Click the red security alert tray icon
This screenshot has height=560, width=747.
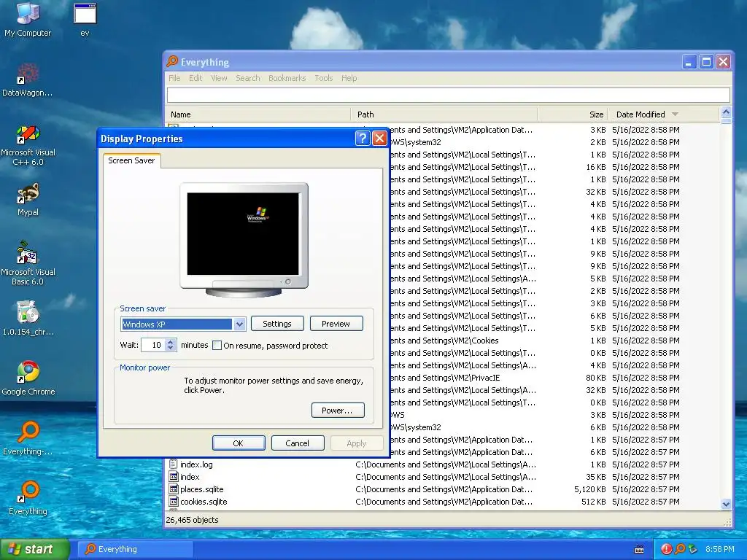666,549
